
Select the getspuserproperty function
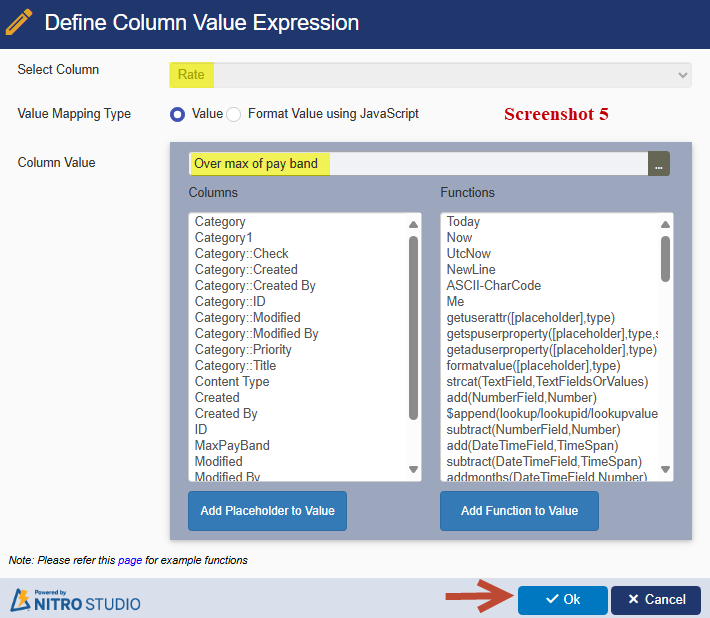coord(552,334)
